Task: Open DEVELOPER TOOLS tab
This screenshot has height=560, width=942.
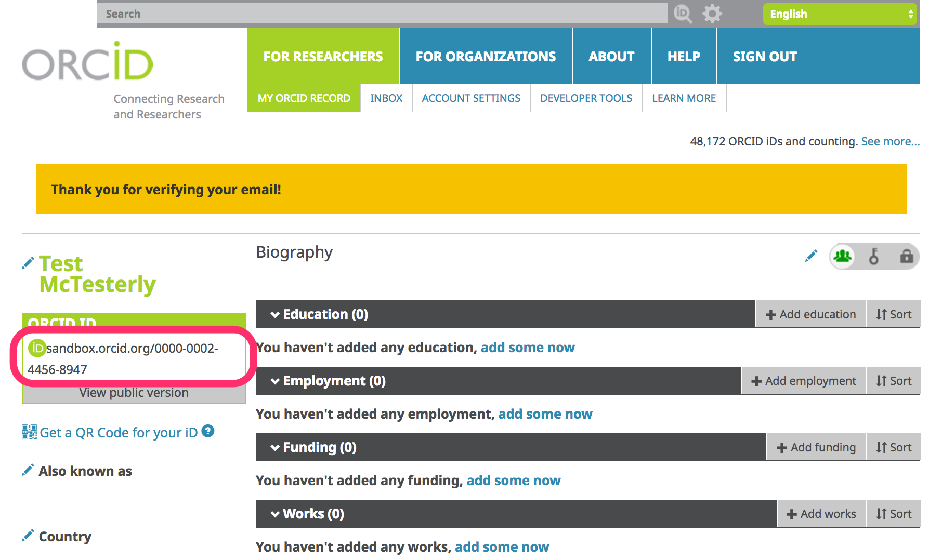Action: click(586, 98)
